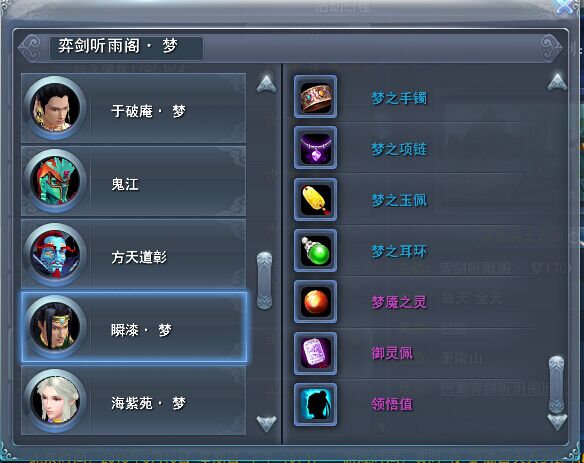Select the 方天道彰 boss entry
584x463 pixels.
[x=133, y=254]
